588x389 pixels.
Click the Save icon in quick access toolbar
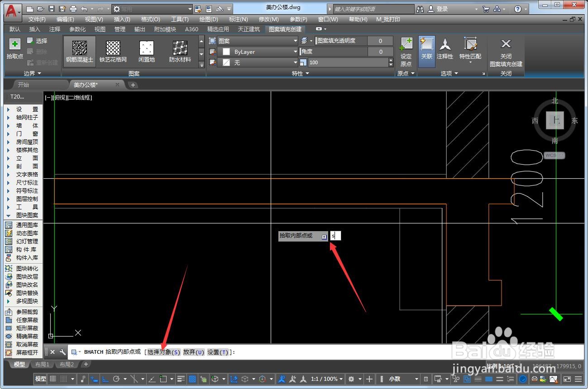(52, 9)
